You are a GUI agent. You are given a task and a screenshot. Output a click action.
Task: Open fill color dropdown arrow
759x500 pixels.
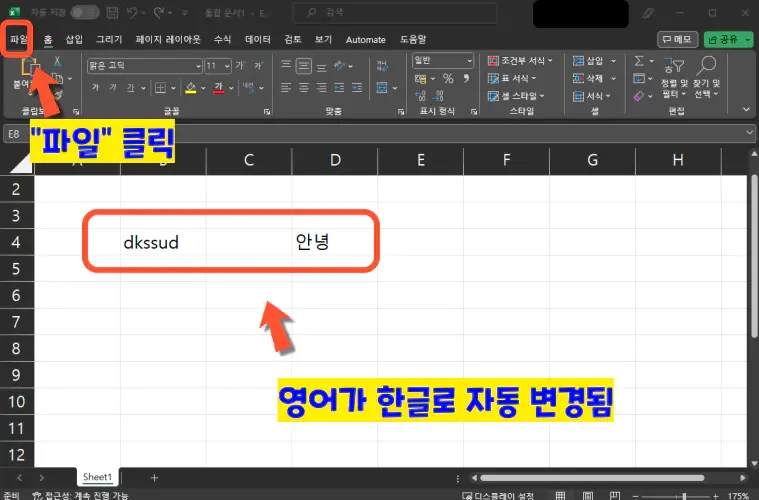(203, 88)
